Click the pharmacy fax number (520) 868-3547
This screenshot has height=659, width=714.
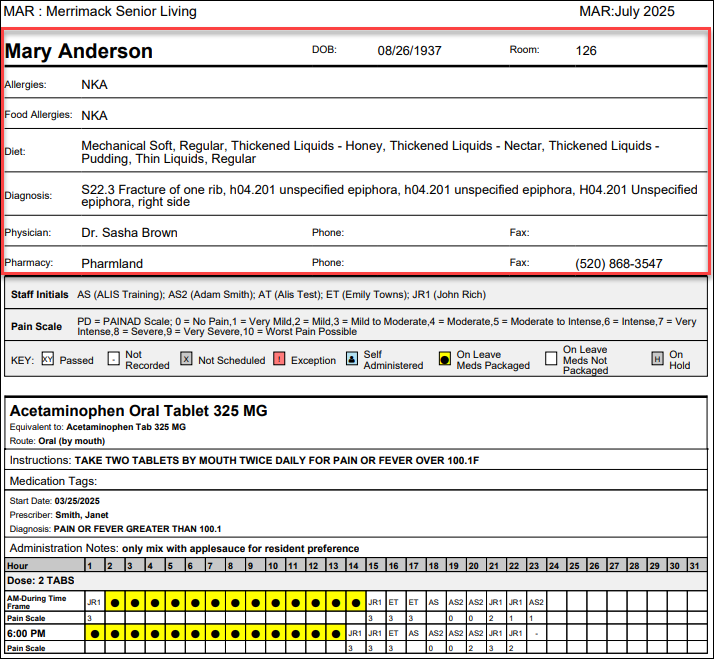coord(618,263)
